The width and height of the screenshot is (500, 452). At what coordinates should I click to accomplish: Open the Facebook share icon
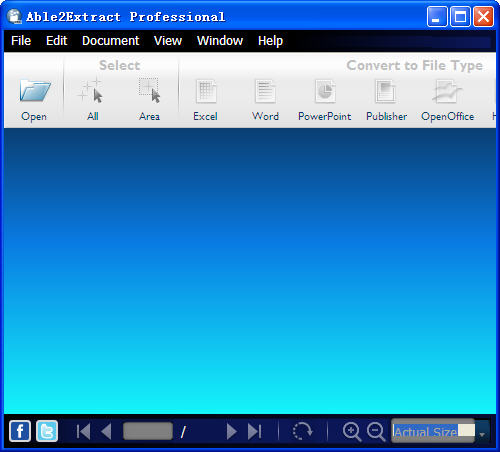click(20, 431)
